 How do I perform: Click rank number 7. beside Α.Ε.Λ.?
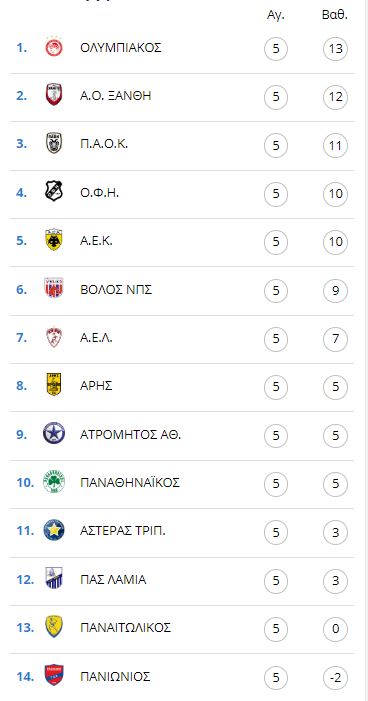tap(21, 338)
